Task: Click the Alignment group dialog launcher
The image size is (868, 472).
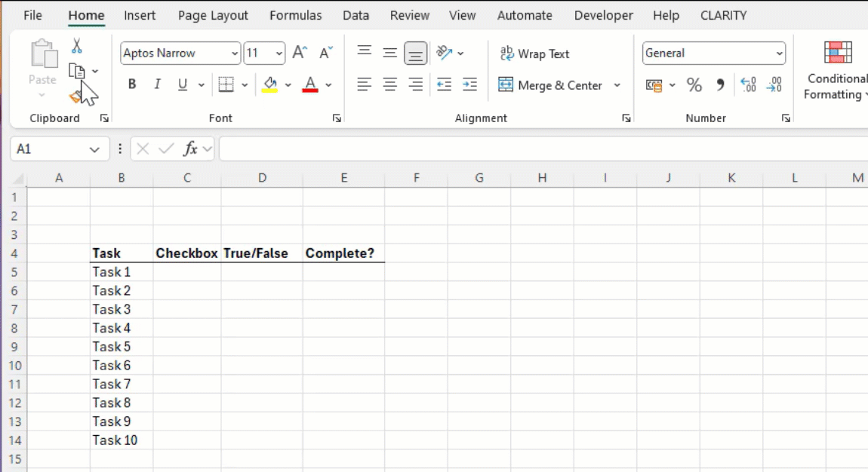Action: (x=626, y=118)
